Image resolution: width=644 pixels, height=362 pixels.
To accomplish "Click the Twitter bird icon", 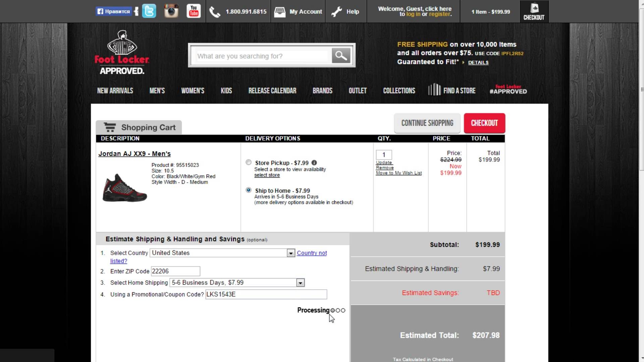I will click(x=149, y=11).
